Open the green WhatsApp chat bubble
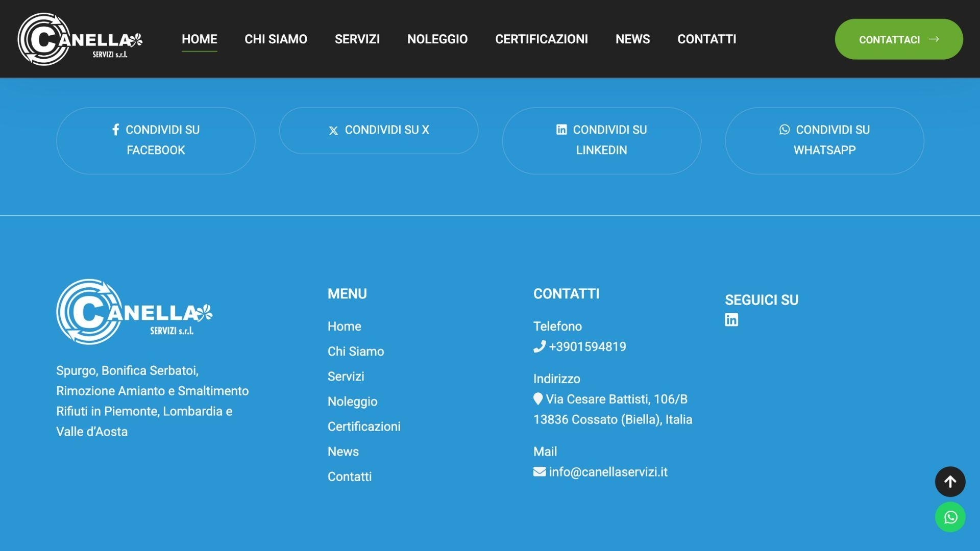The height and width of the screenshot is (551, 980). [950, 517]
